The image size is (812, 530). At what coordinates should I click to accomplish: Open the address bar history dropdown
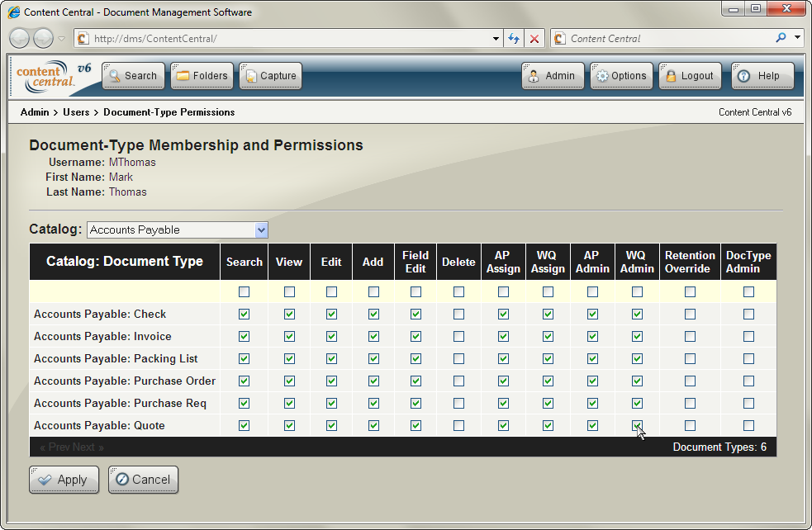[496, 38]
